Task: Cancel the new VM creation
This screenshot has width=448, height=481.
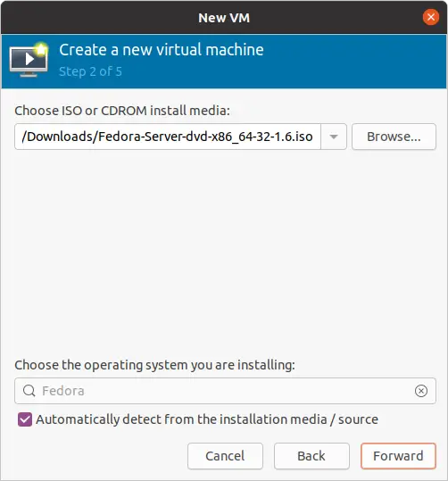Action: (x=225, y=456)
